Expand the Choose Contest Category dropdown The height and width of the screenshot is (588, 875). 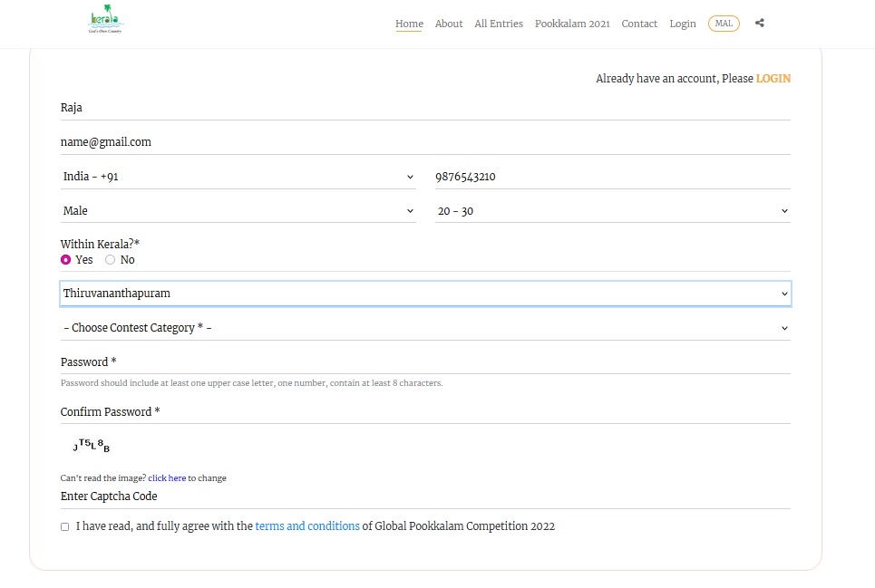point(425,328)
